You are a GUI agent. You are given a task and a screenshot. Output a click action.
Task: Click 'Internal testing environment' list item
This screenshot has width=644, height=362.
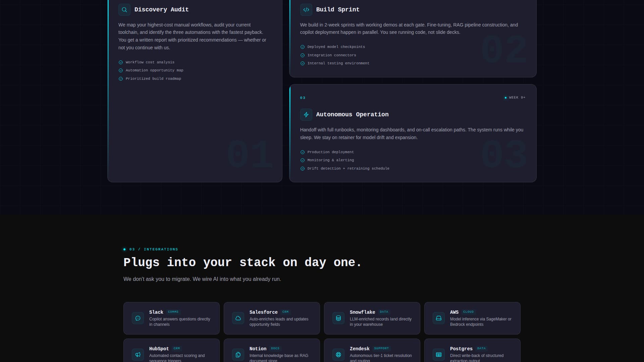[338, 63]
